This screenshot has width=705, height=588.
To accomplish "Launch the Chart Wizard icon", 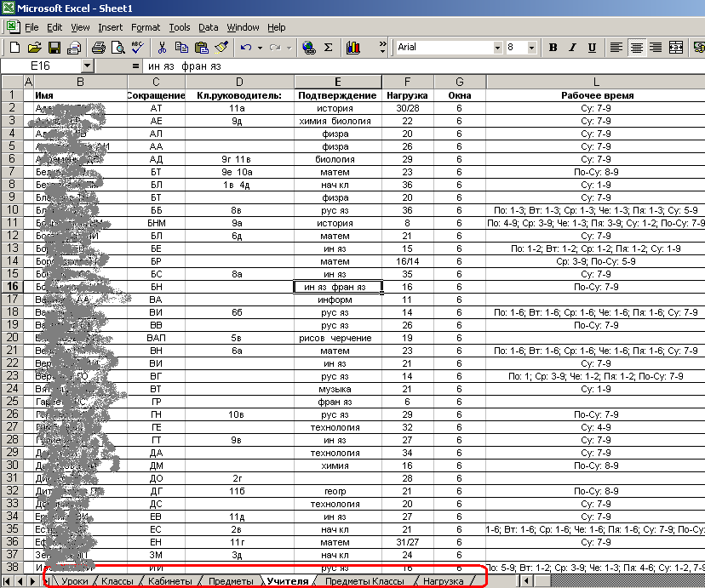I will click(x=352, y=48).
